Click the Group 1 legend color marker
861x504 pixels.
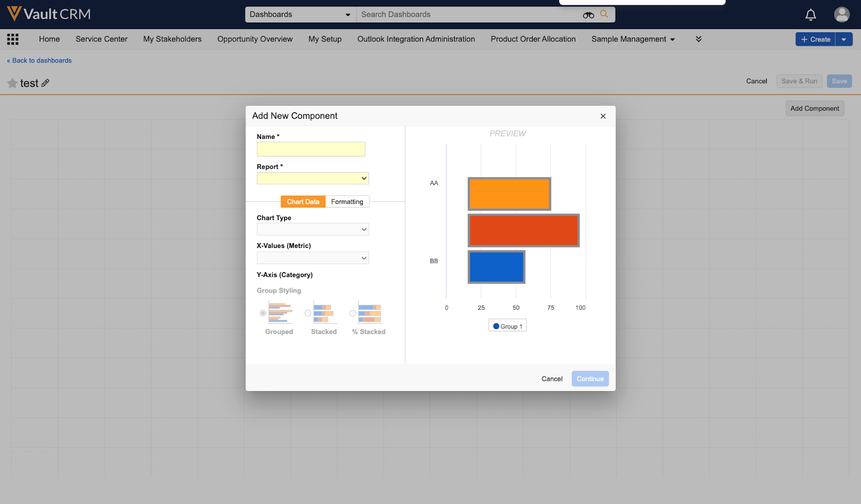496,326
